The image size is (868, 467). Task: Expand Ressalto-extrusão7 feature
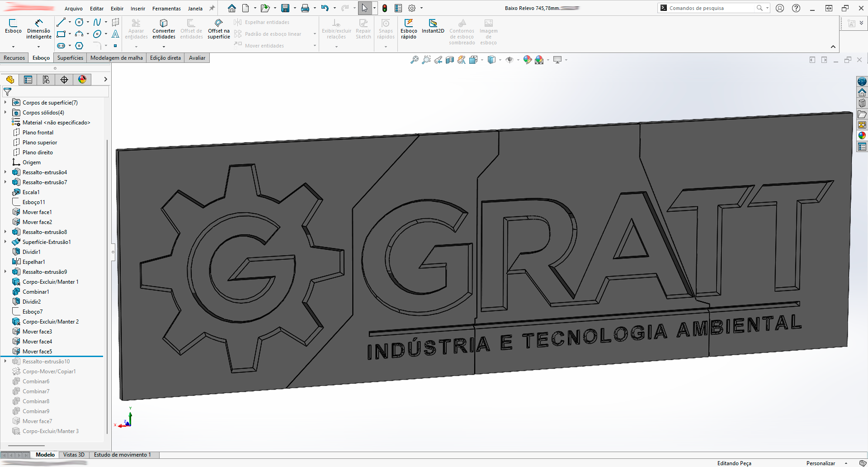click(5, 182)
